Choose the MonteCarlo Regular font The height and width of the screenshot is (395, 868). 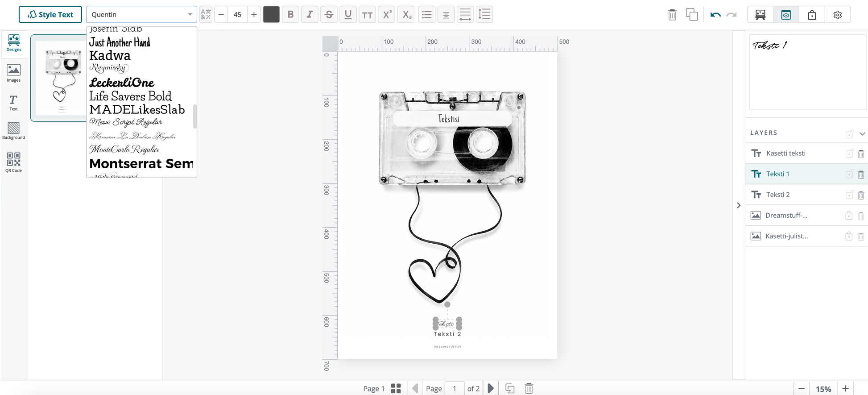coord(124,149)
